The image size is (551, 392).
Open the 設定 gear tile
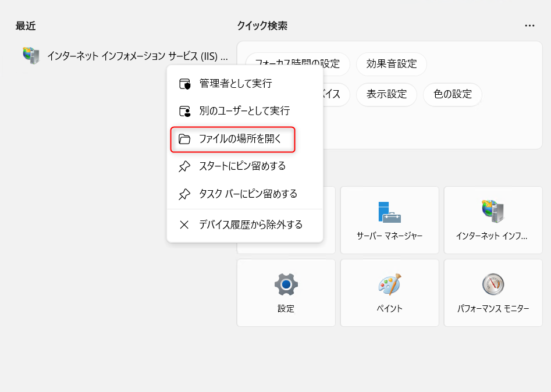pyautogui.click(x=286, y=293)
